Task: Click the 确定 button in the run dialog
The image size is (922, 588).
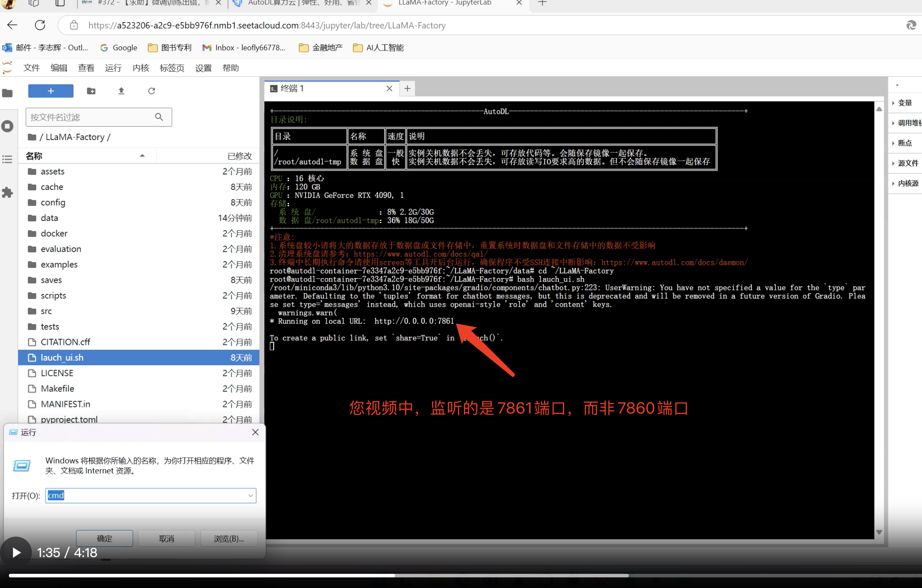Action: [105, 538]
